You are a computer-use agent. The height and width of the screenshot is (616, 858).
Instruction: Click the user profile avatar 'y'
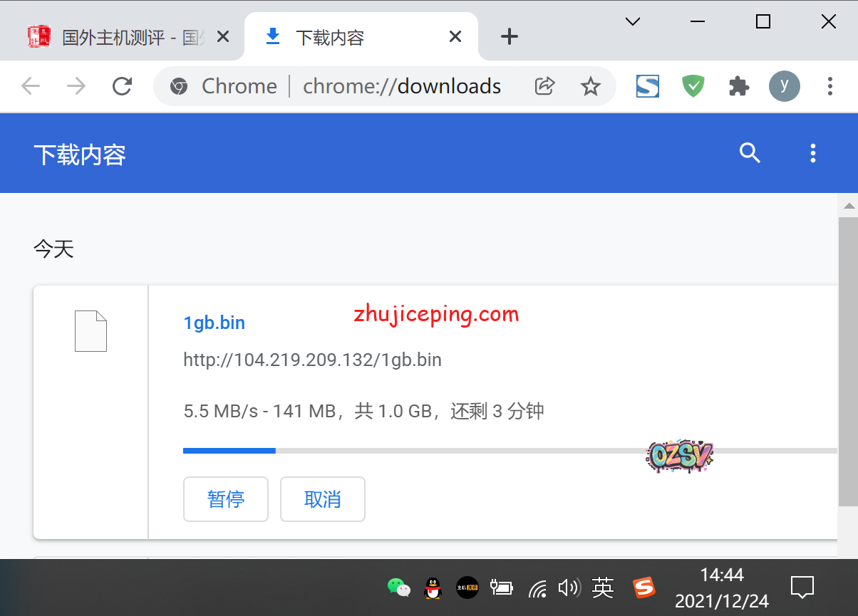[x=784, y=86]
